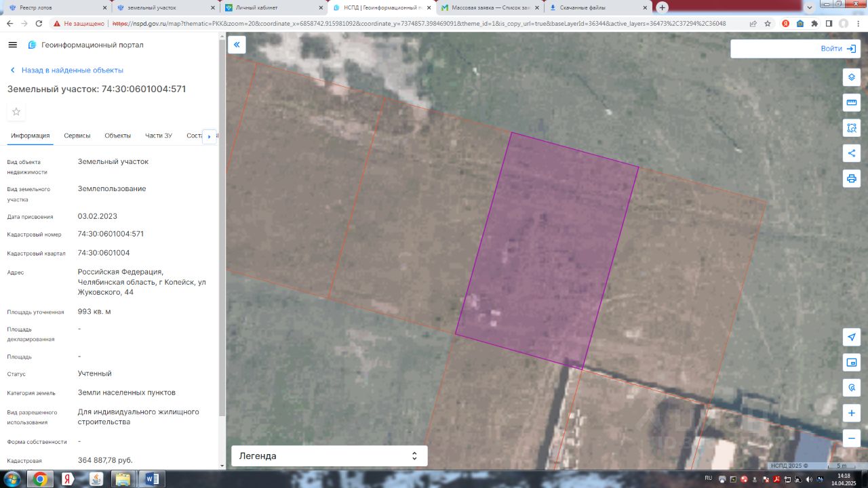This screenshot has height=488, width=868.
Task: Open file explorer from taskbar
Action: pos(123,479)
